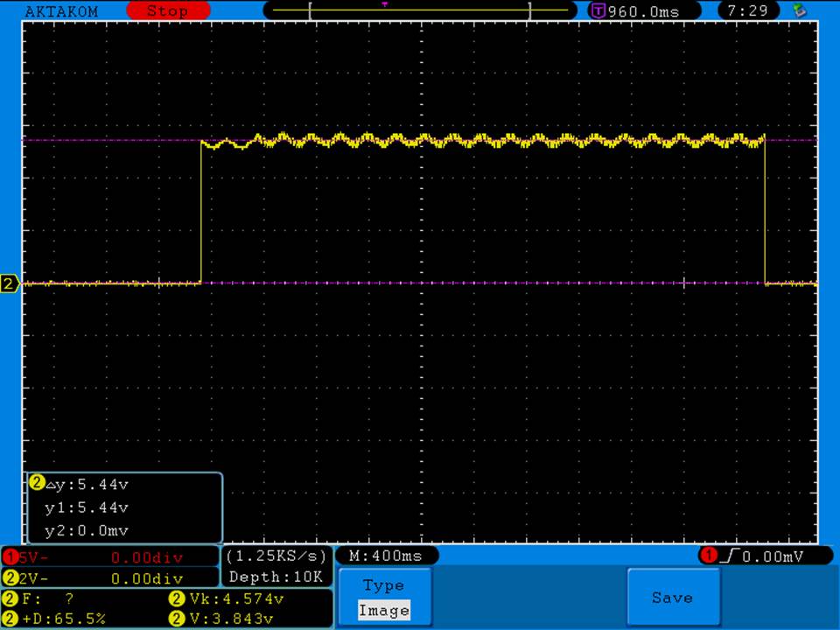840x630 pixels.
Task: Click the channel 2 badge in cursor readout
Action: point(37,483)
